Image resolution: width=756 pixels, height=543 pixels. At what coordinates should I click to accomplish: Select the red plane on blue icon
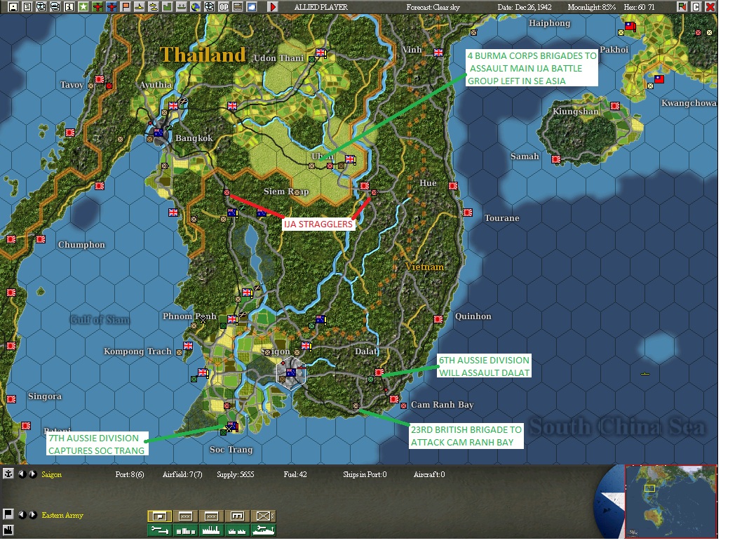coord(111,7)
